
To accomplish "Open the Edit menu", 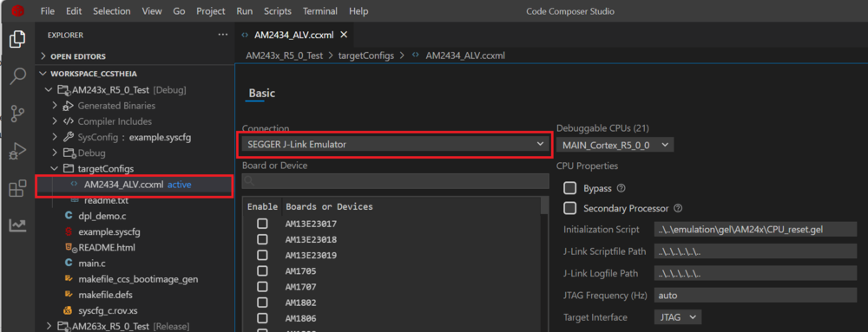I will click(x=74, y=11).
